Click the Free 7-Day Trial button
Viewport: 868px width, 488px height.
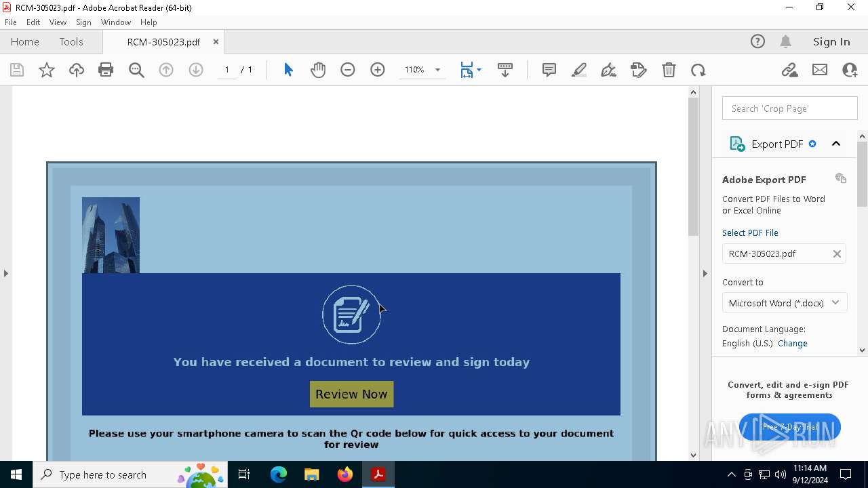click(790, 427)
